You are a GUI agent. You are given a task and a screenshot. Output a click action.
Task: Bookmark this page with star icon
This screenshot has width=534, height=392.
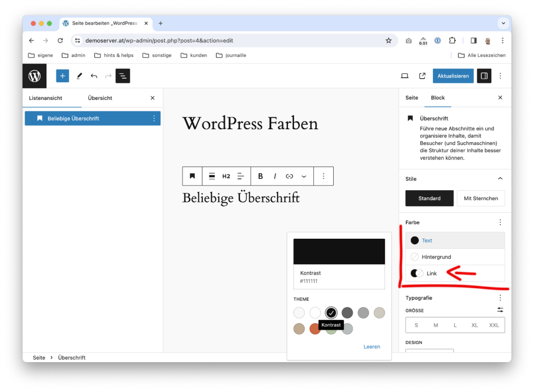click(x=389, y=41)
